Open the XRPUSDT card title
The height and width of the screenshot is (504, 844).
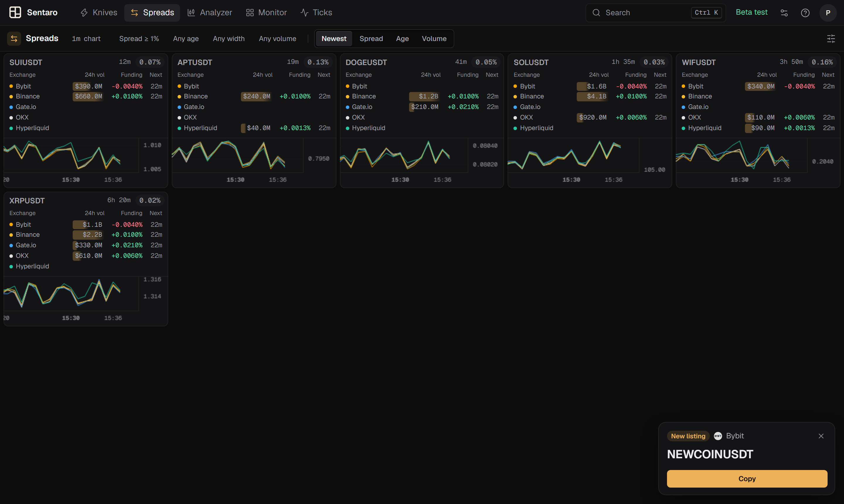(x=27, y=201)
